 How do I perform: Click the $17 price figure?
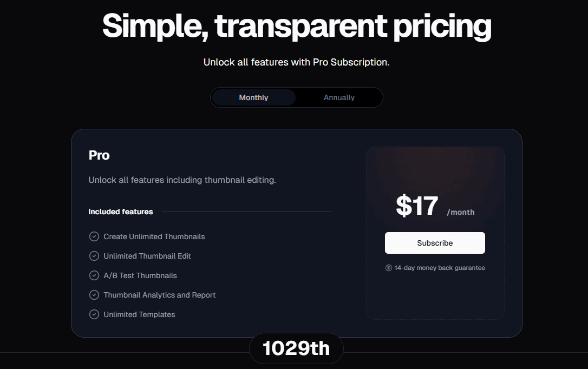(417, 206)
